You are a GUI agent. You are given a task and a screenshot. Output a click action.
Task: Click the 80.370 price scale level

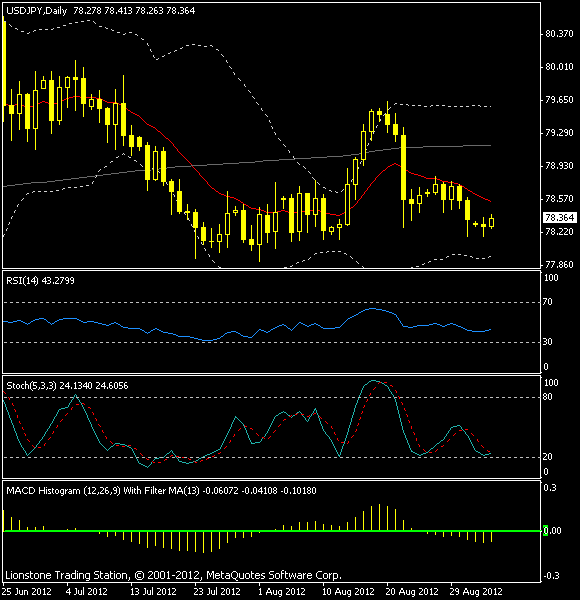tap(559, 34)
